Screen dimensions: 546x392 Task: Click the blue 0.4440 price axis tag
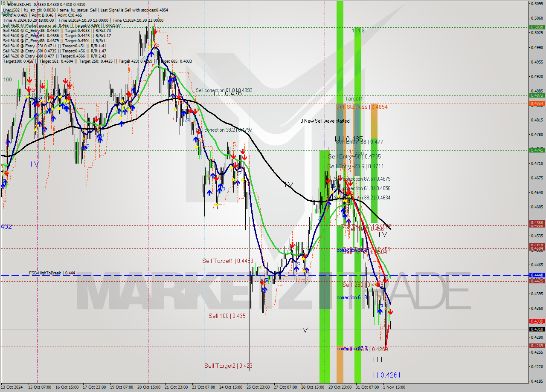pos(536,275)
